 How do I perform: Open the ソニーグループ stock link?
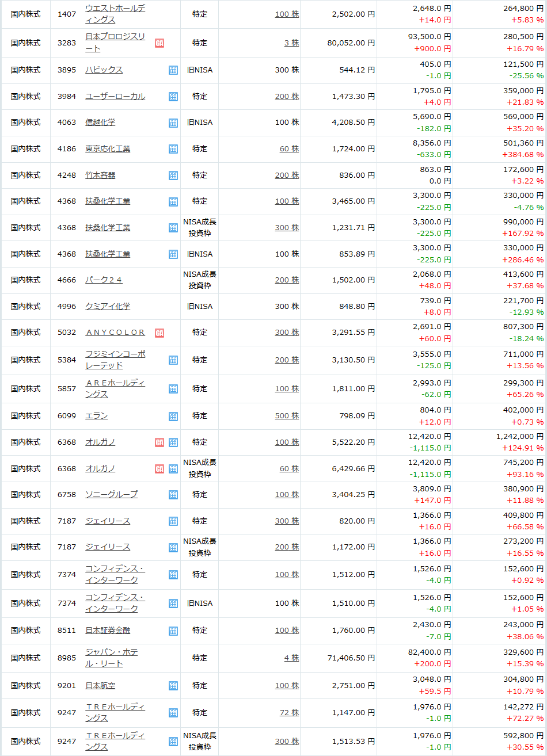(112, 494)
